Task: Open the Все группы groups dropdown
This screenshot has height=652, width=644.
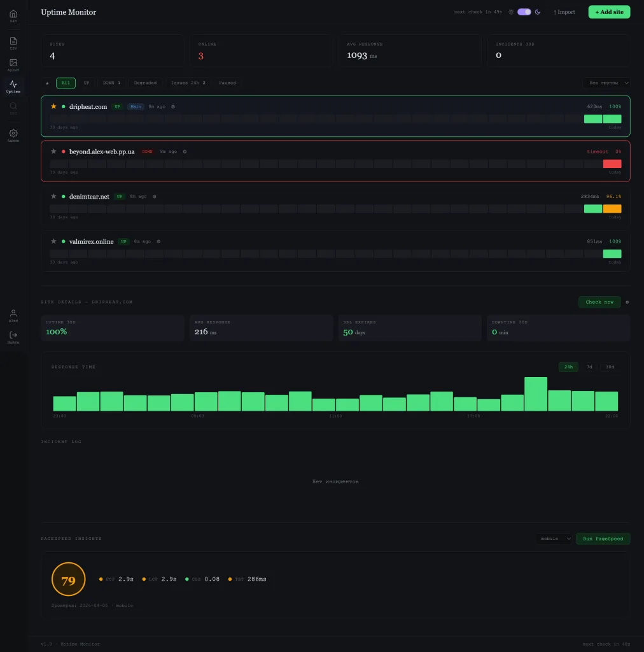Action: (x=606, y=83)
